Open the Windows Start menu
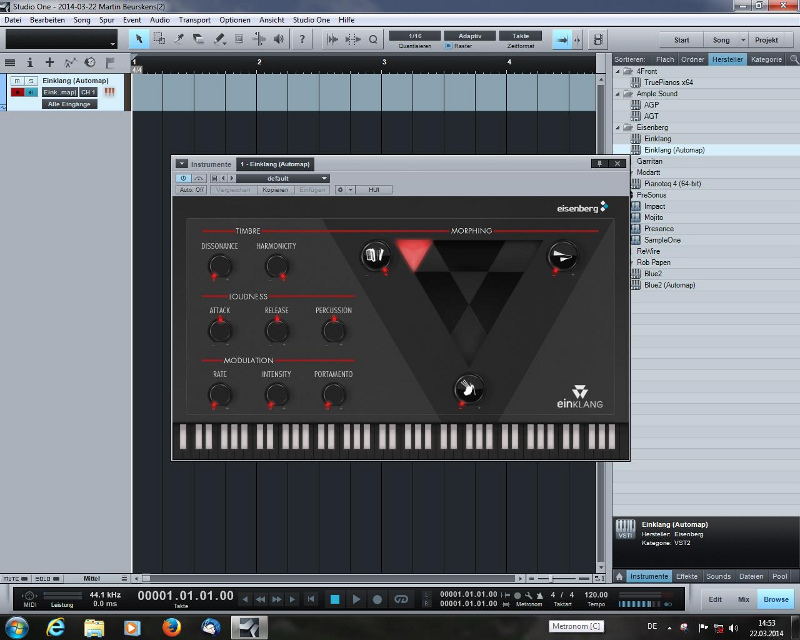Image resolution: width=800 pixels, height=640 pixels. 17,627
